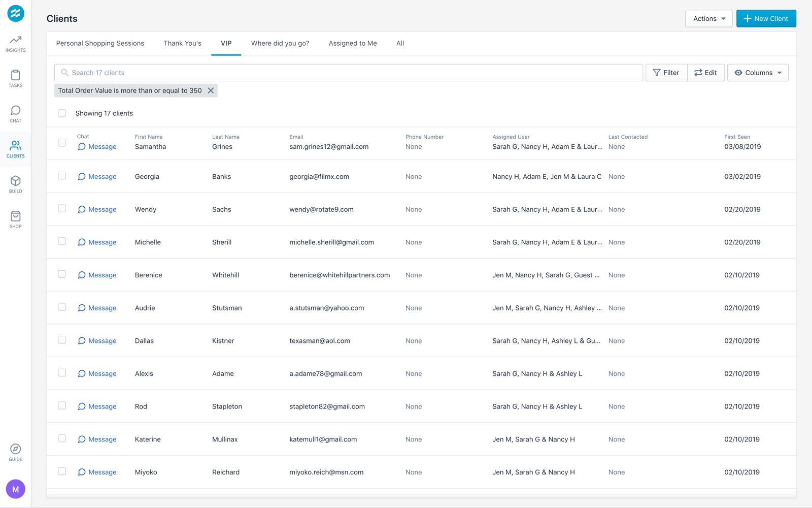Open the Filter options

pyautogui.click(x=666, y=73)
